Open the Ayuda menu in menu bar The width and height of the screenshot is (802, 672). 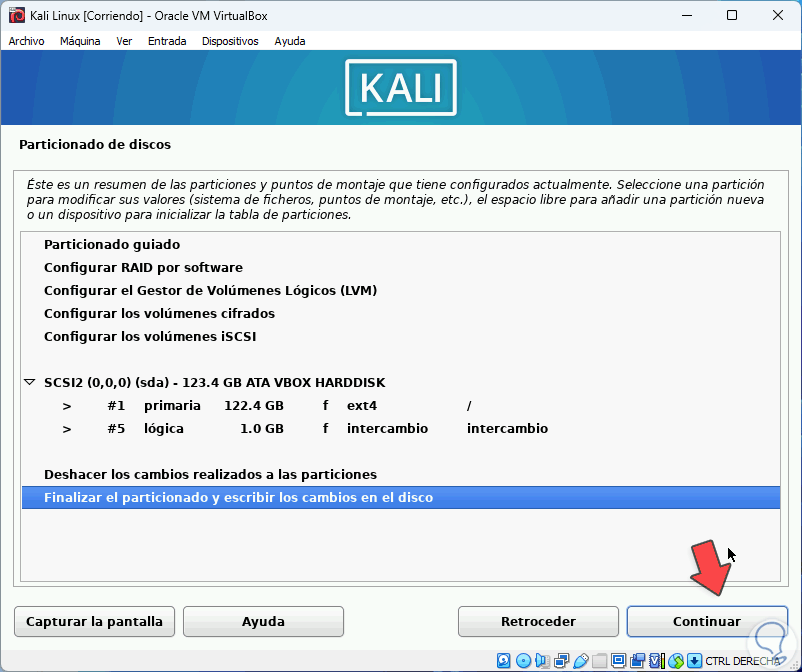(x=290, y=41)
